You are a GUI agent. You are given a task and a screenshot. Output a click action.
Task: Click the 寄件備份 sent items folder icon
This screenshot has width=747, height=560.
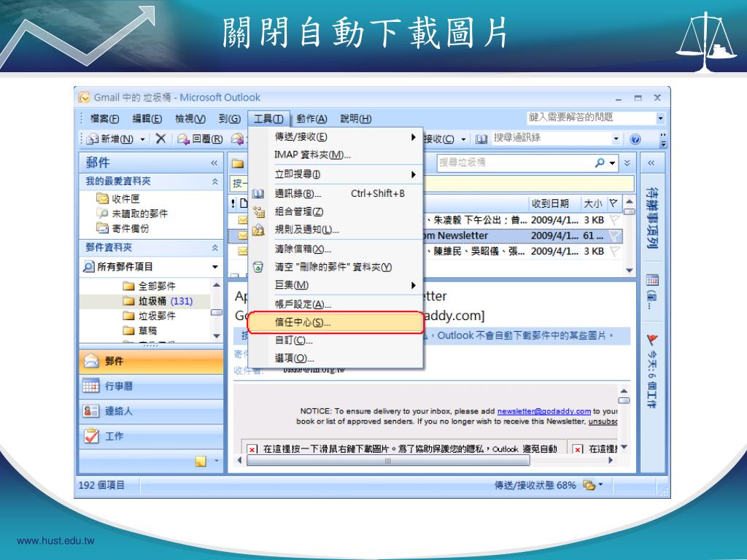[102, 228]
